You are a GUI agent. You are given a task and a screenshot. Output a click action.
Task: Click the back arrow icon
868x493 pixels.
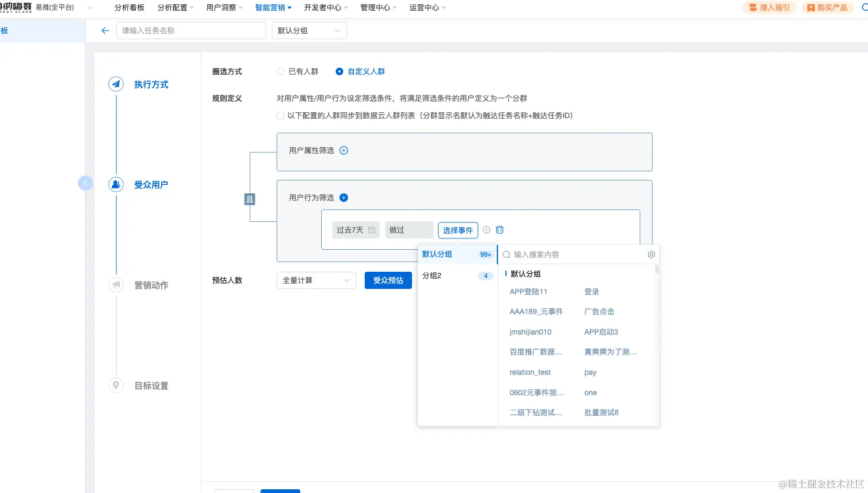(105, 31)
